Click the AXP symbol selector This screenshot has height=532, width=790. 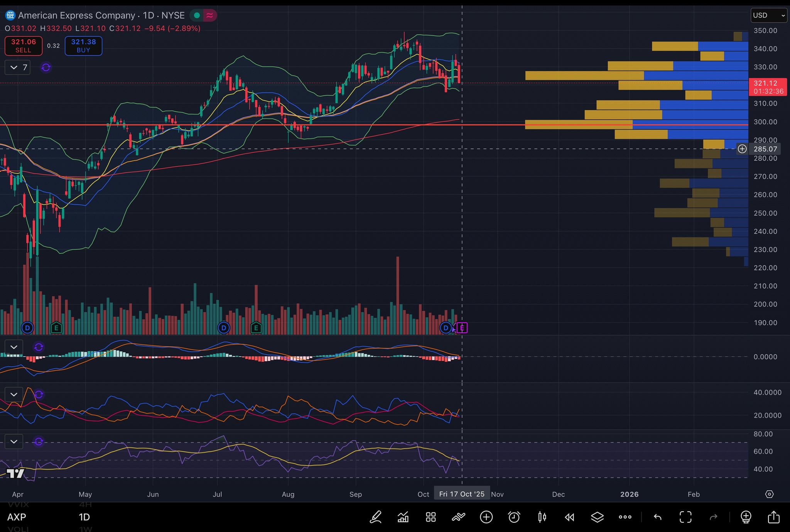[17, 517]
